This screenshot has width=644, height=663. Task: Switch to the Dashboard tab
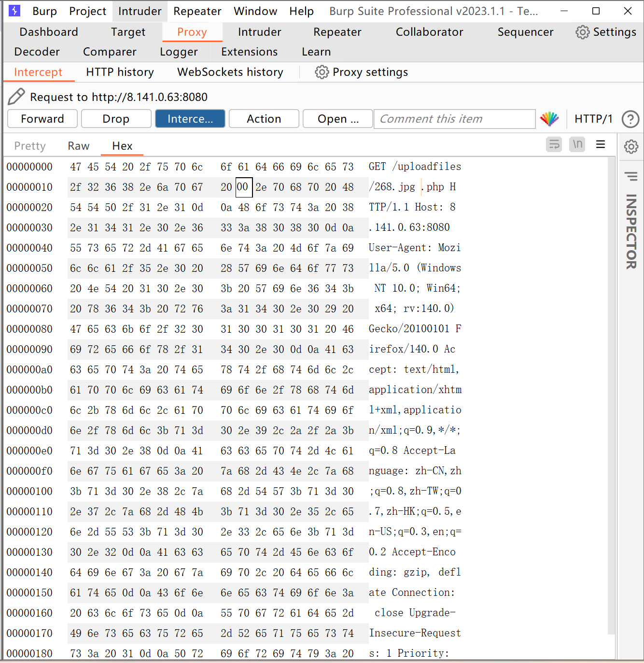[49, 32]
